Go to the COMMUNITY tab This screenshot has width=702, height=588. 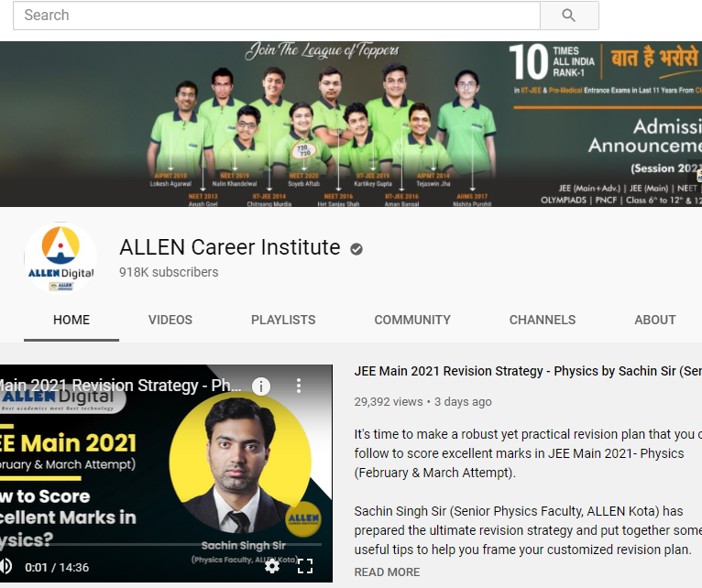coord(412,320)
